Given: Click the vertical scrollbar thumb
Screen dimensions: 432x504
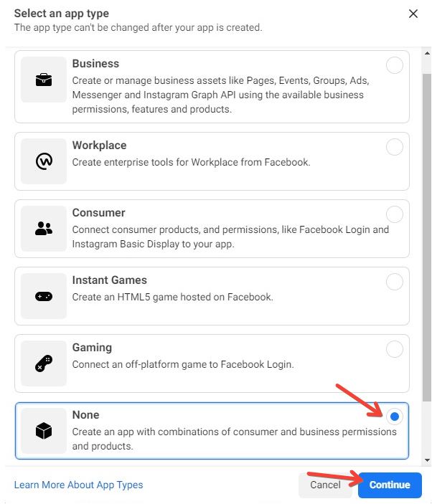Looking at the screenshot, I should click(427, 238).
